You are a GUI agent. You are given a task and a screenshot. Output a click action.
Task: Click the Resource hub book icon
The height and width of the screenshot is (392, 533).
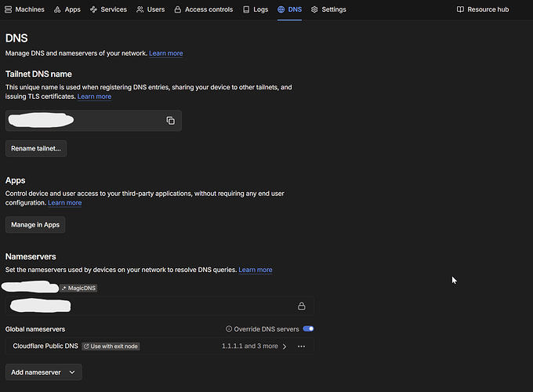point(461,9)
